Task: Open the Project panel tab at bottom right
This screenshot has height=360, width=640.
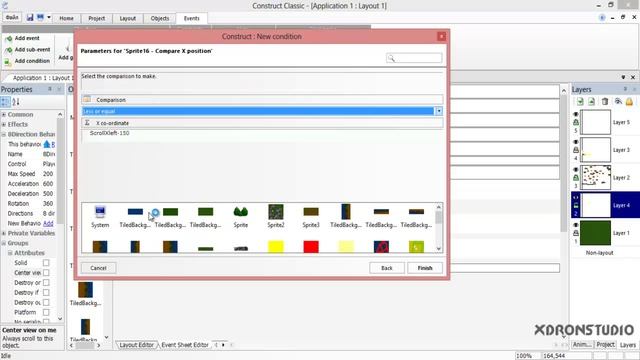Action: 605,345
